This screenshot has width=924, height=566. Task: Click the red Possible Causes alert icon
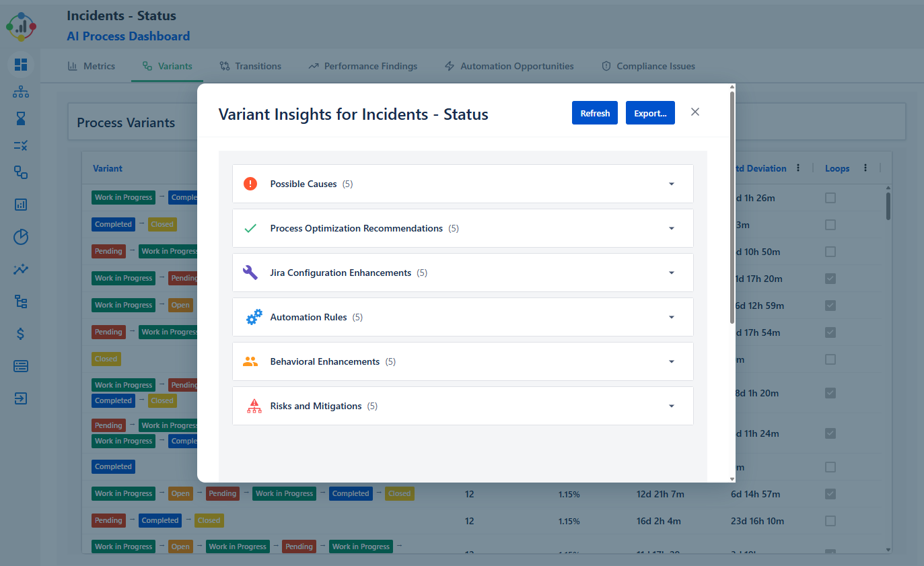(250, 184)
